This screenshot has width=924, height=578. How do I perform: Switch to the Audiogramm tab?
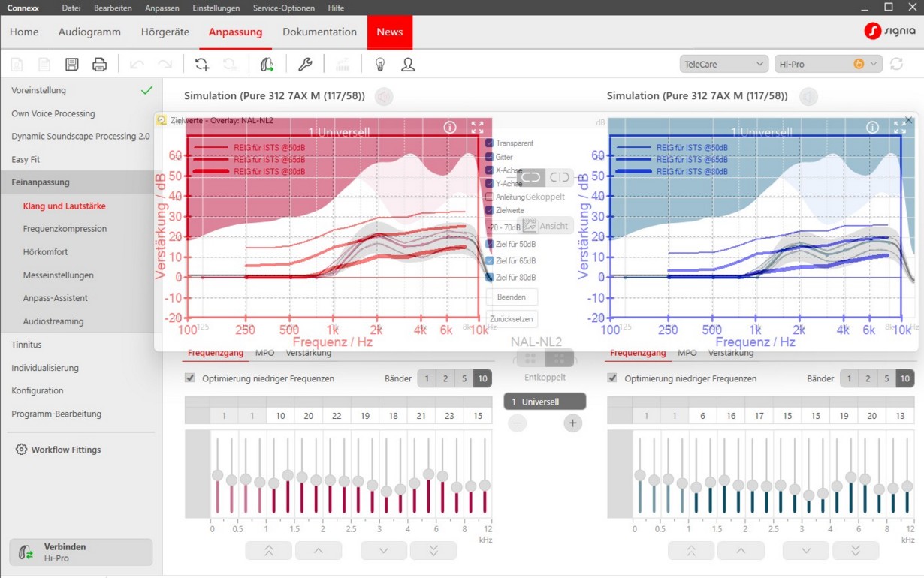(89, 32)
